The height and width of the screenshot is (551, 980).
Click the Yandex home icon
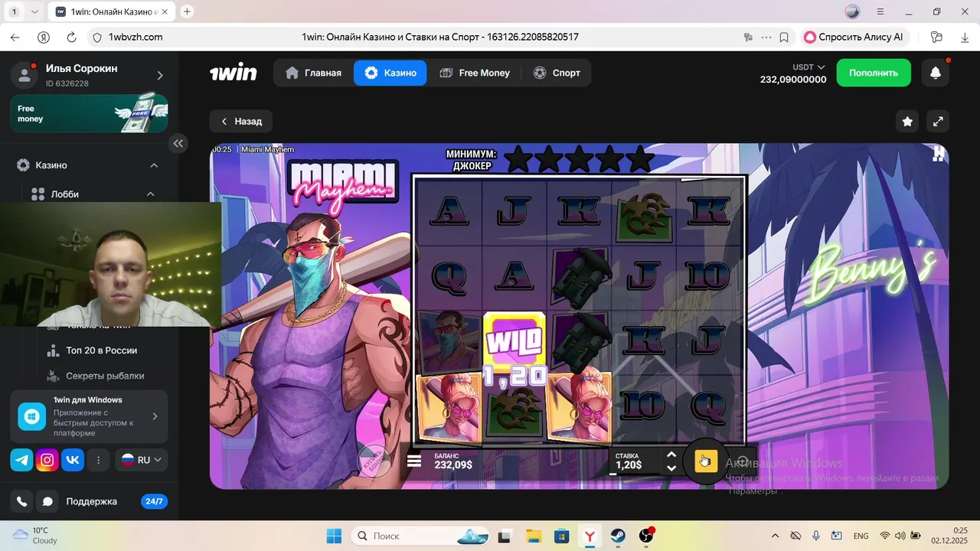pyautogui.click(x=44, y=37)
